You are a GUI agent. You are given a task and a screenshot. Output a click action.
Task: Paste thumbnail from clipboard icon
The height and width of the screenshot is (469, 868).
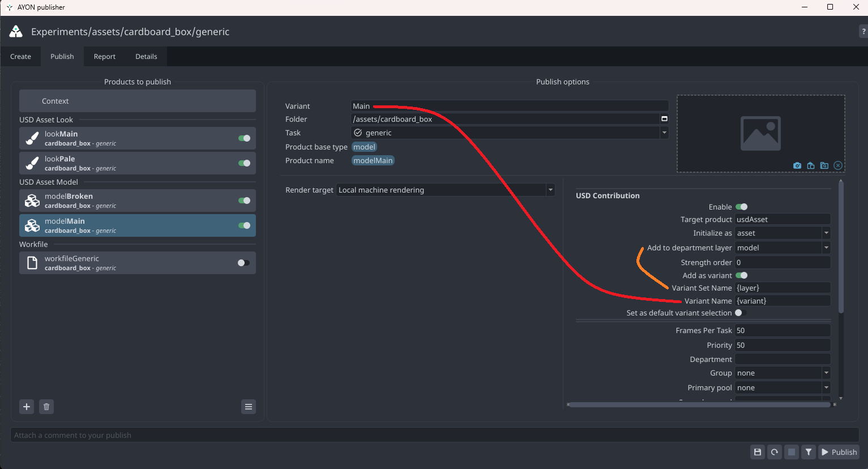click(811, 165)
